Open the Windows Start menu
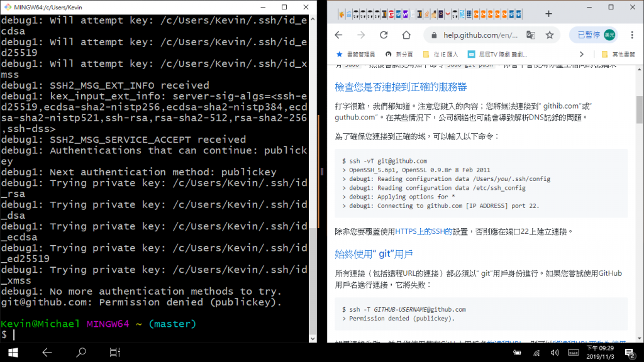This screenshot has width=644, height=362. [13, 353]
